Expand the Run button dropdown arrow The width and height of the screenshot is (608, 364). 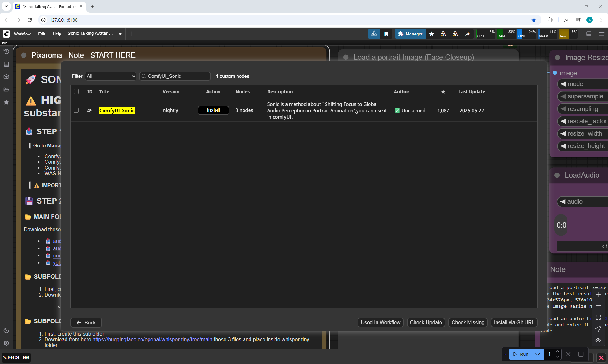[x=537, y=354]
